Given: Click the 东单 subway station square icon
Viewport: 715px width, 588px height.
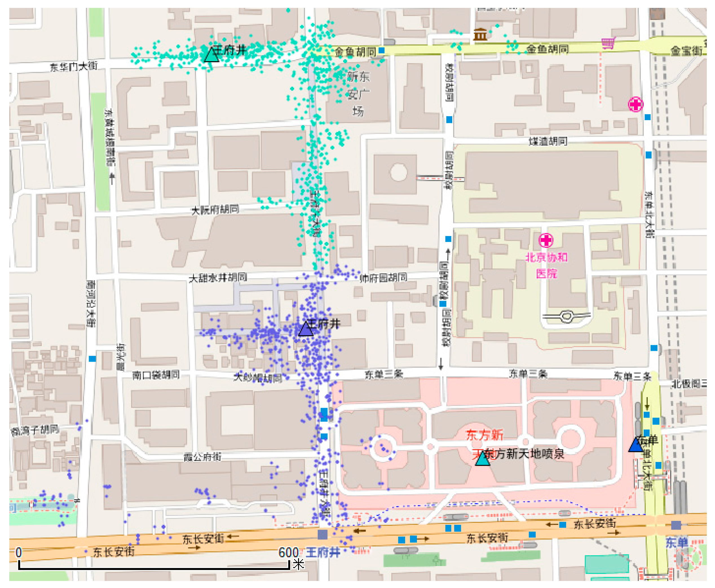Looking at the screenshot, I should [676, 525].
